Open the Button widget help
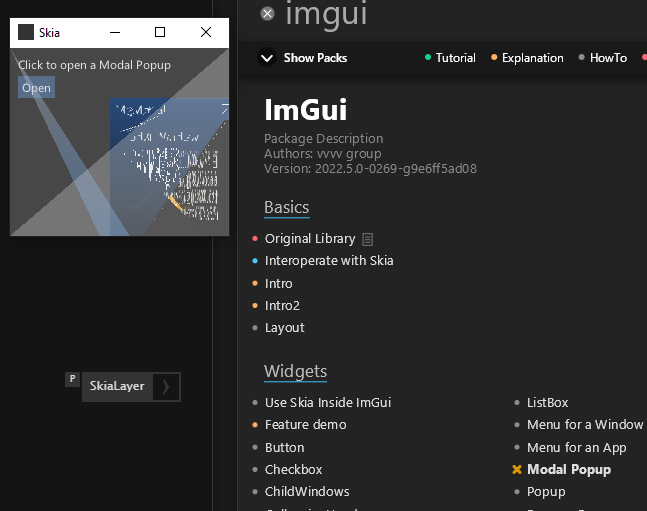This screenshot has height=511, width=647. click(x=285, y=447)
